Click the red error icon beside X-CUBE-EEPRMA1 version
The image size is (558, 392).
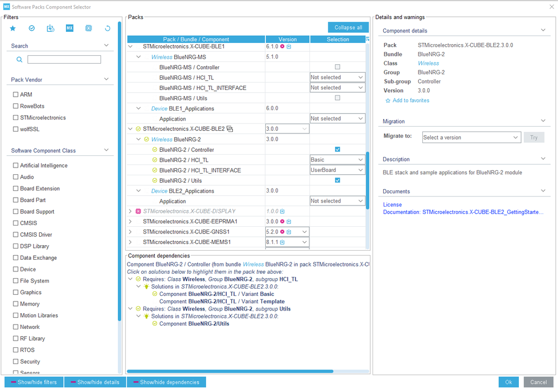(x=282, y=222)
